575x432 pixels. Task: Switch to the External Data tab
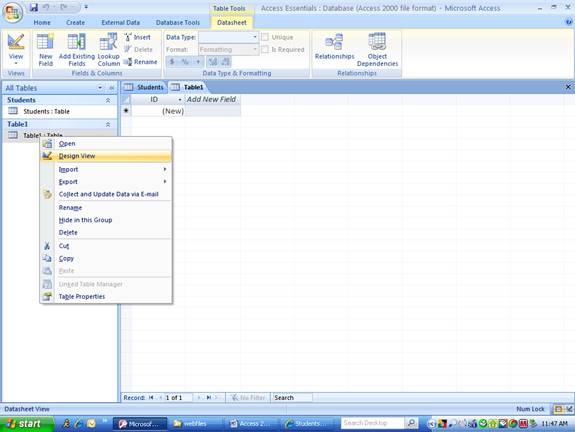[121, 22]
